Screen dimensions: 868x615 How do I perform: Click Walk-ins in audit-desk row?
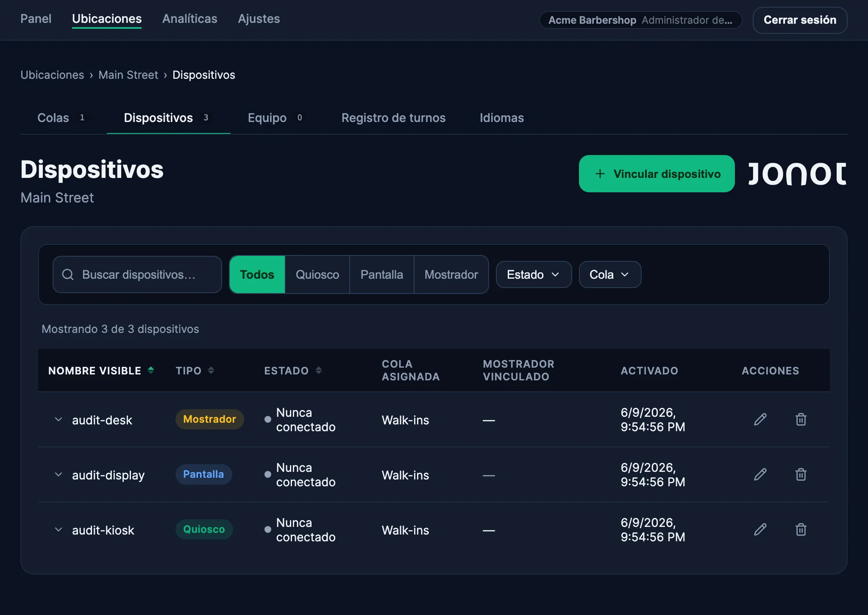[405, 420]
